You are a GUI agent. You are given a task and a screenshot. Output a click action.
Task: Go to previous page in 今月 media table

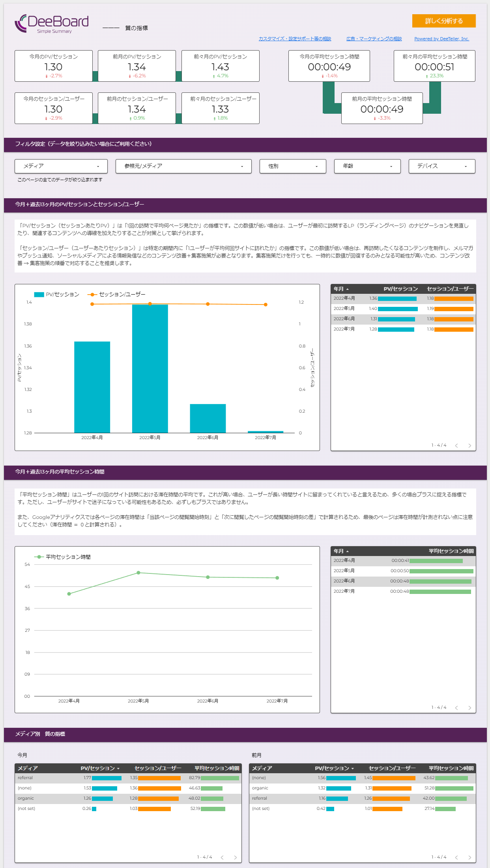coord(222,857)
